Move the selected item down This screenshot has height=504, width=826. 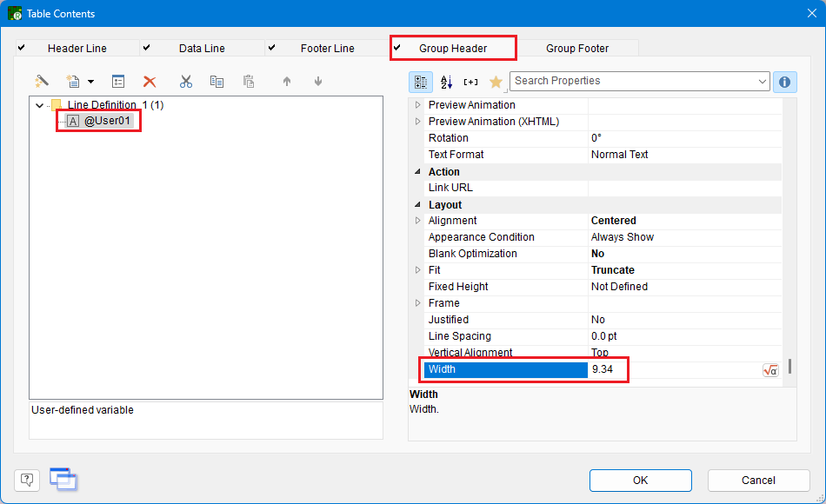[x=317, y=81]
